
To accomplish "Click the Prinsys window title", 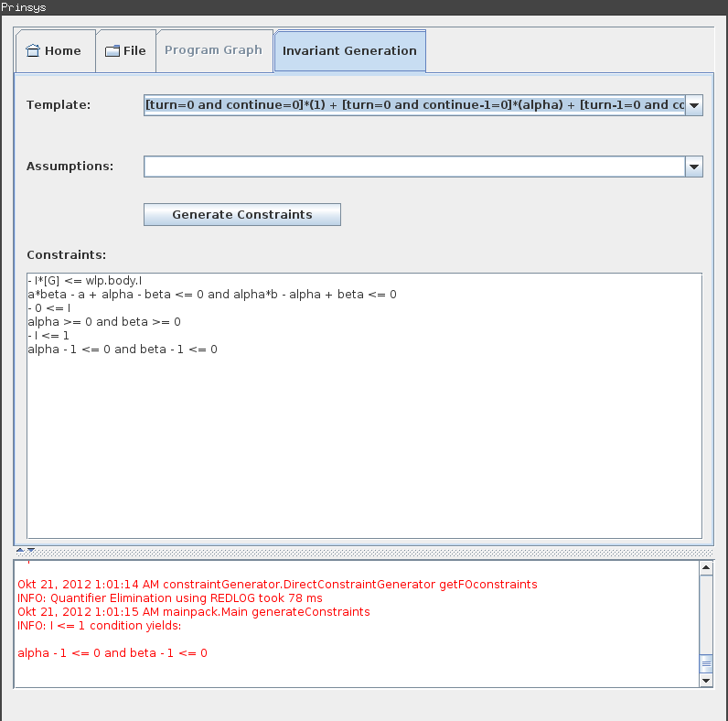I will click(x=23, y=7).
